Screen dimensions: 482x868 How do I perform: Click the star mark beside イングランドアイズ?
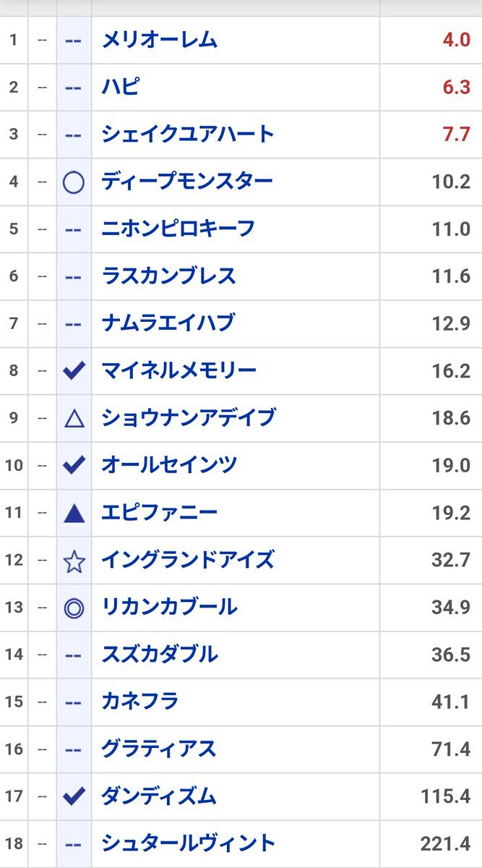(x=74, y=561)
